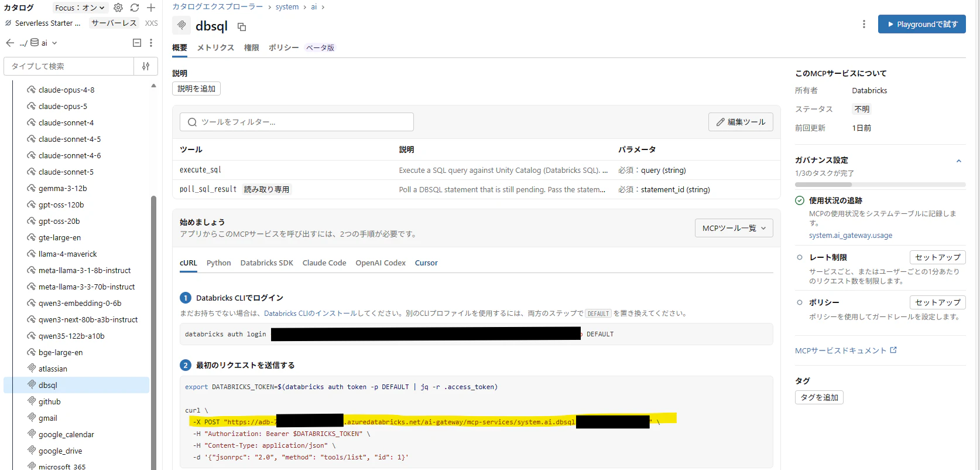Viewport: 980px width, 470px height.
Task: Select the Python code tab
Action: click(x=219, y=263)
